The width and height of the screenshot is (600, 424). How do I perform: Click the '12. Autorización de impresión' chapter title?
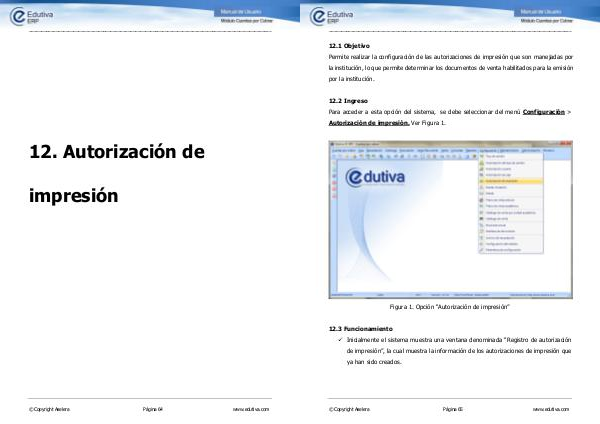[x=118, y=173]
